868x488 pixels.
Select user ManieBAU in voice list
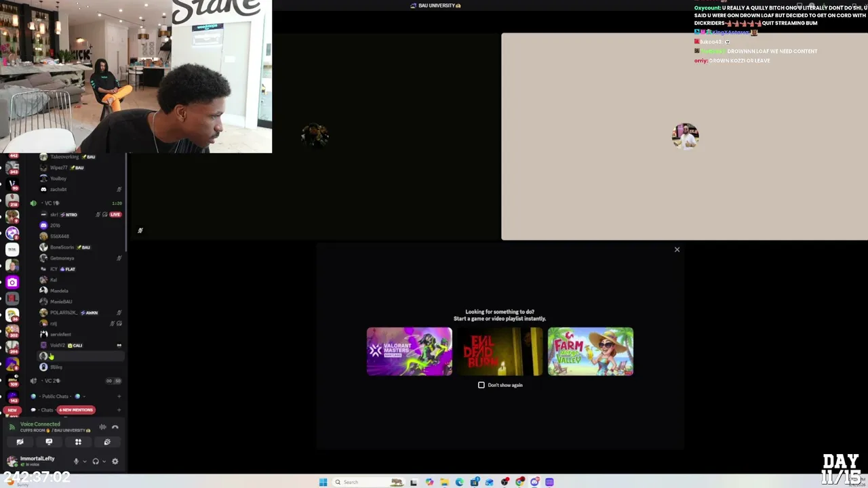(x=80, y=302)
